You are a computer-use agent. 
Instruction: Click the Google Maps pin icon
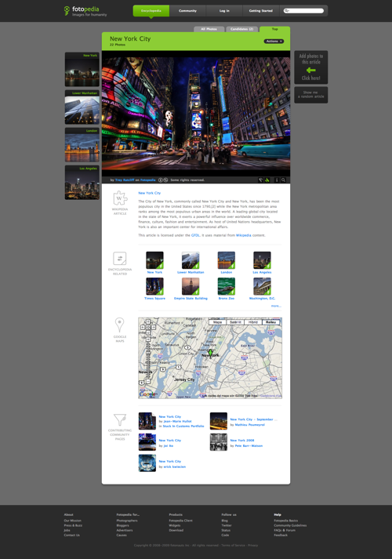120,325
